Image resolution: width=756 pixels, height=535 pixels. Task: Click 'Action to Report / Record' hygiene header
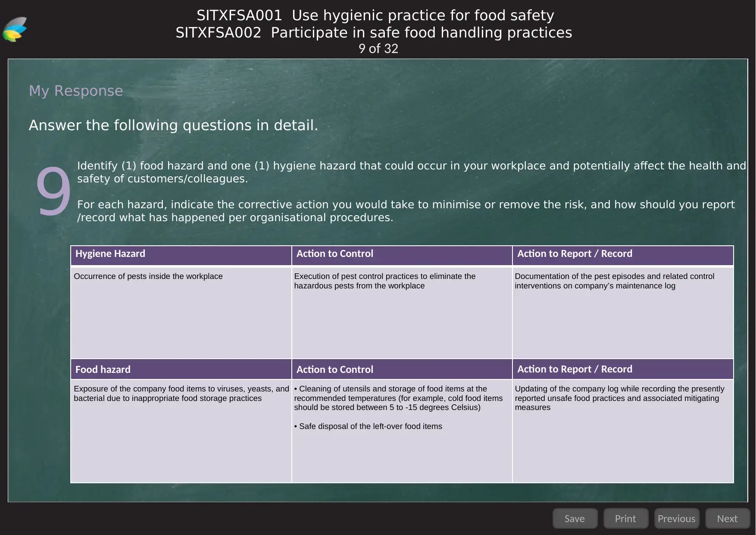pyautogui.click(x=623, y=255)
